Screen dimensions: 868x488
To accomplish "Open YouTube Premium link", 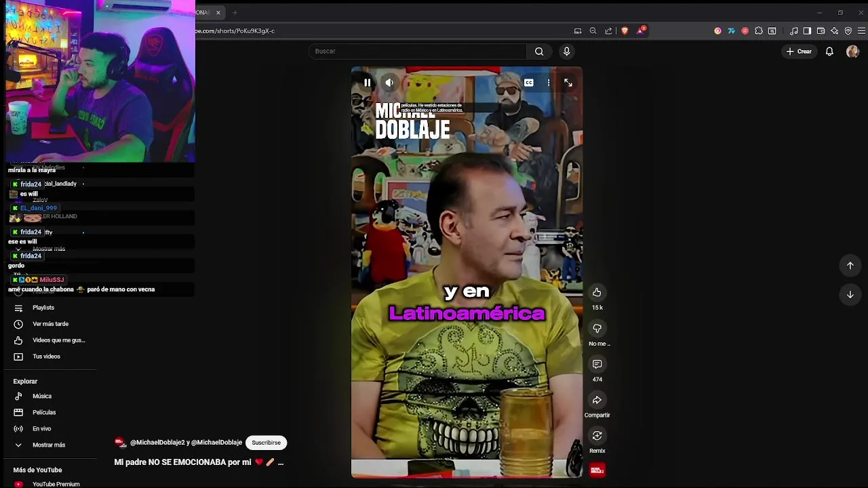I will 56,484.
